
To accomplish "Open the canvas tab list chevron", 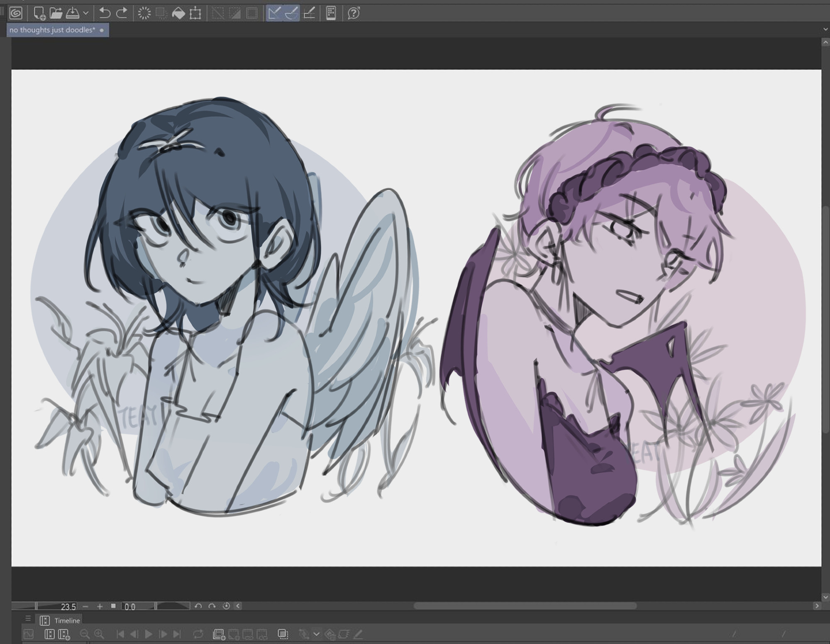I will (x=825, y=29).
